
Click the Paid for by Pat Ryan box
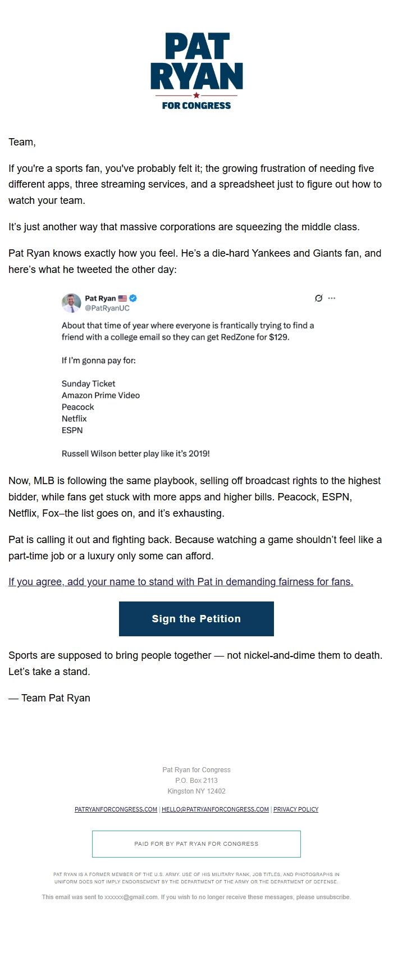tap(196, 844)
